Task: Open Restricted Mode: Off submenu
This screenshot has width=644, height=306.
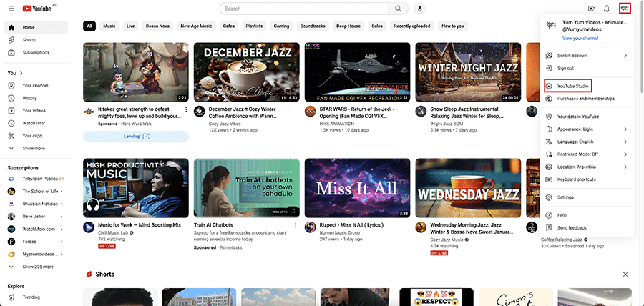Action: 586,154
